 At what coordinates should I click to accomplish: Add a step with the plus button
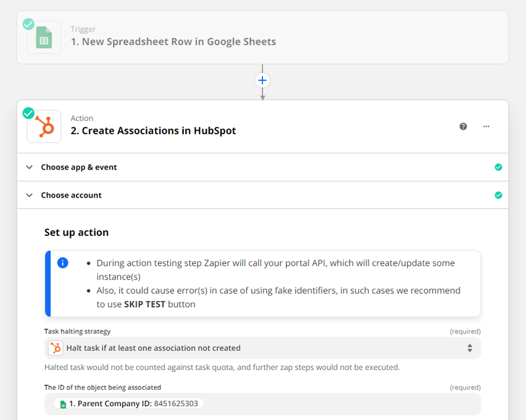pos(262,80)
